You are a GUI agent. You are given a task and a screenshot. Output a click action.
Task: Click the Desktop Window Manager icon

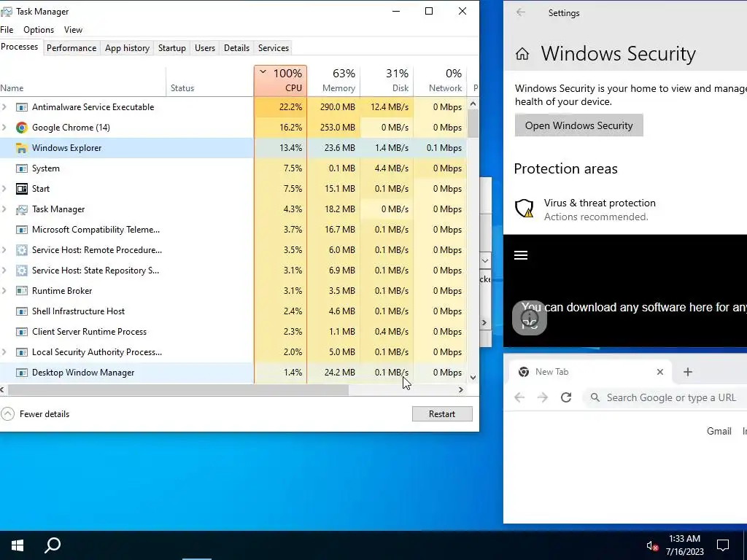point(21,373)
